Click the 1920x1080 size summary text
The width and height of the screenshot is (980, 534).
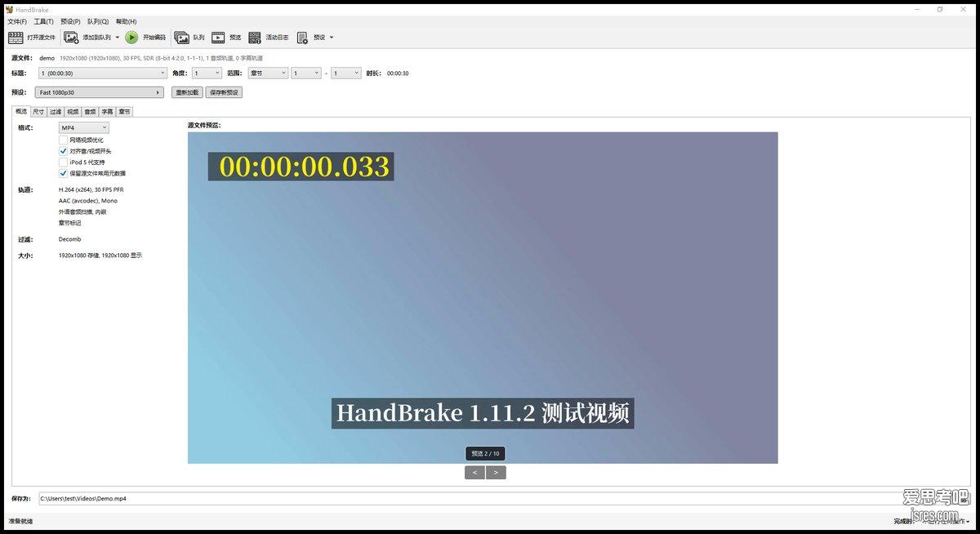coord(100,256)
